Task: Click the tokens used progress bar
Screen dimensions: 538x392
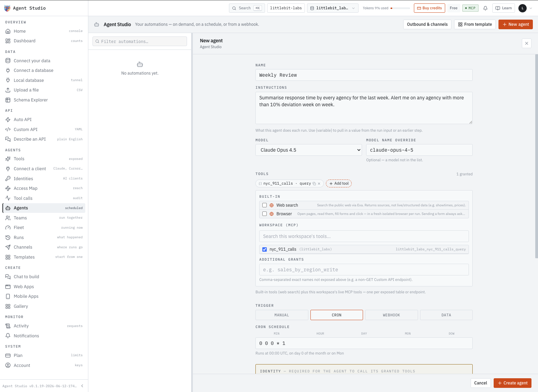Action: coord(400,8)
